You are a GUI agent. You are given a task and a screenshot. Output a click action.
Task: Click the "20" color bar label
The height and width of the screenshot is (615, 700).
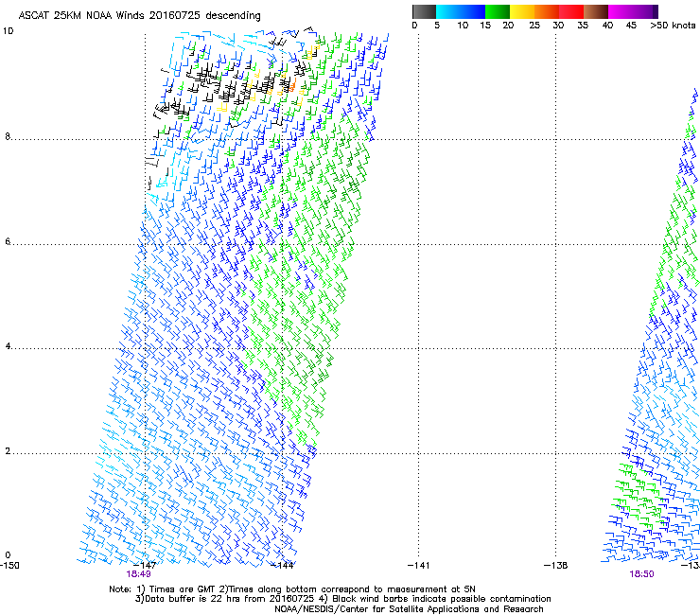click(x=508, y=26)
